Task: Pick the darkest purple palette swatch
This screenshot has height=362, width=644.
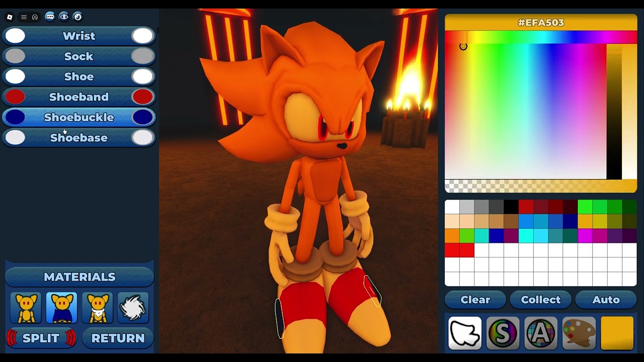Action: tap(629, 236)
